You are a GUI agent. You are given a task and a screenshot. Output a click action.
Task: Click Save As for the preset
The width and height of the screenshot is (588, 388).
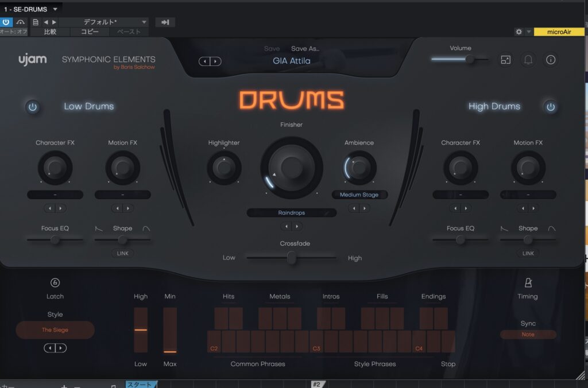tap(304, 49)
